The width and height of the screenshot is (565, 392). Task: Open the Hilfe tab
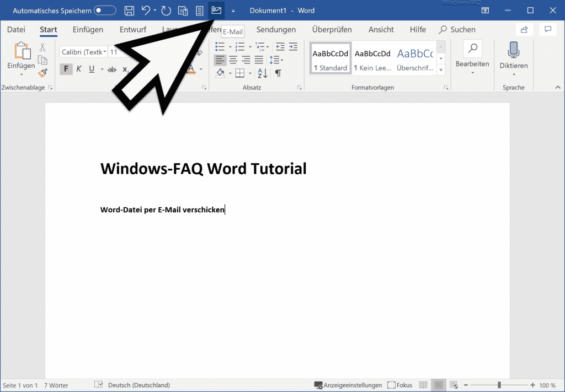click(418, 30)
